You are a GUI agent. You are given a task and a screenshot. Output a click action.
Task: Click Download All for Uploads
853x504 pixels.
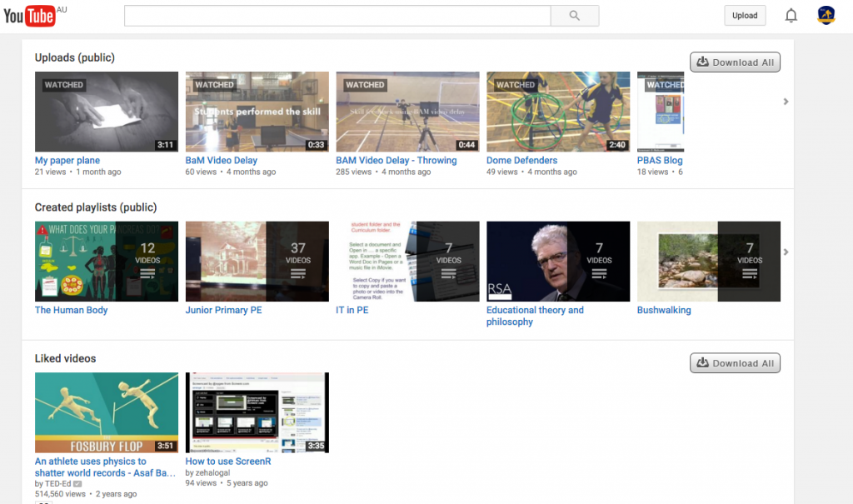[735, 62]
